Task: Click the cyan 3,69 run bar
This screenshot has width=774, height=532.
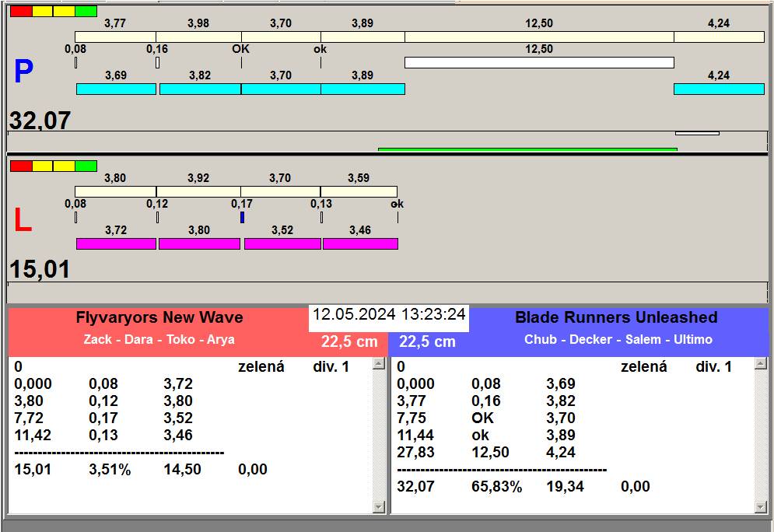Action: click(116, 89)
